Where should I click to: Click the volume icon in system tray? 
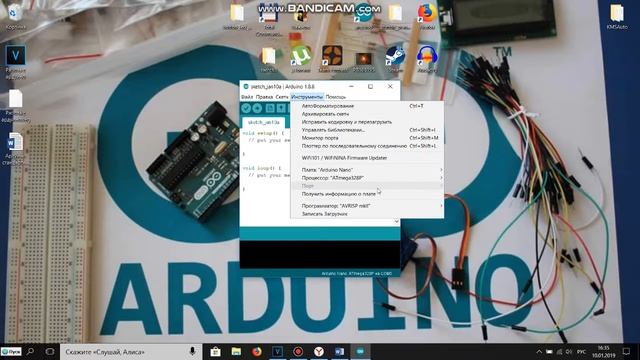tap(569, 351)
